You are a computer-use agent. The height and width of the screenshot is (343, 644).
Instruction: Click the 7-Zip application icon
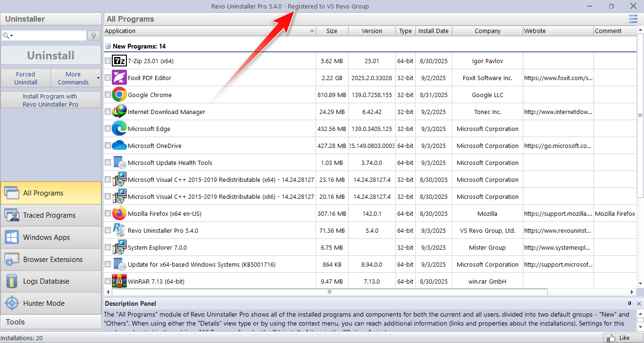tap(119, 61)
